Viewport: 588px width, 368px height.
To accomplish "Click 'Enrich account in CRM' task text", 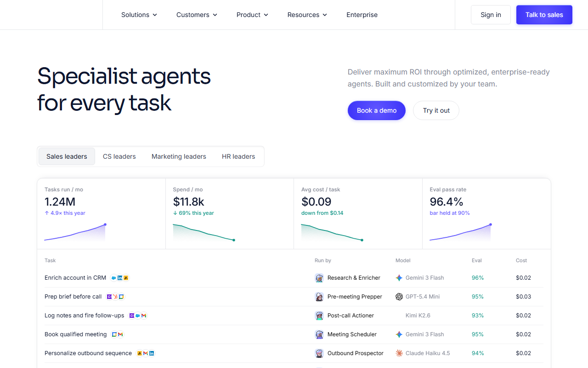I will 75,278.
